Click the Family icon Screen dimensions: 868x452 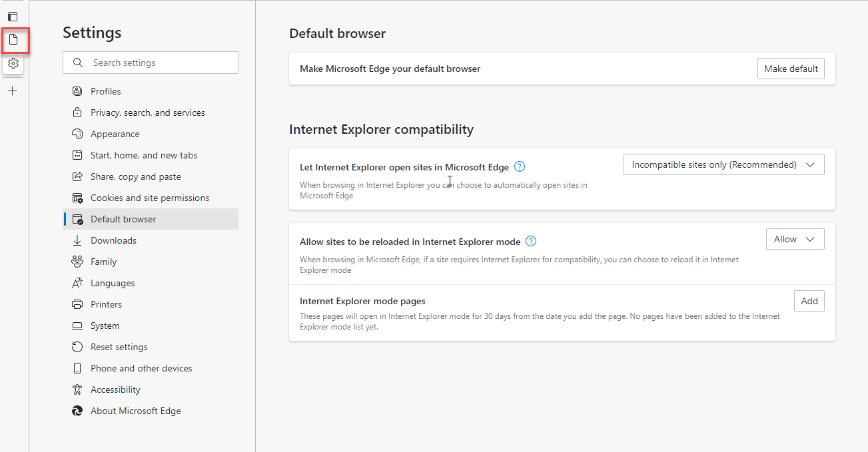[77, 262]
